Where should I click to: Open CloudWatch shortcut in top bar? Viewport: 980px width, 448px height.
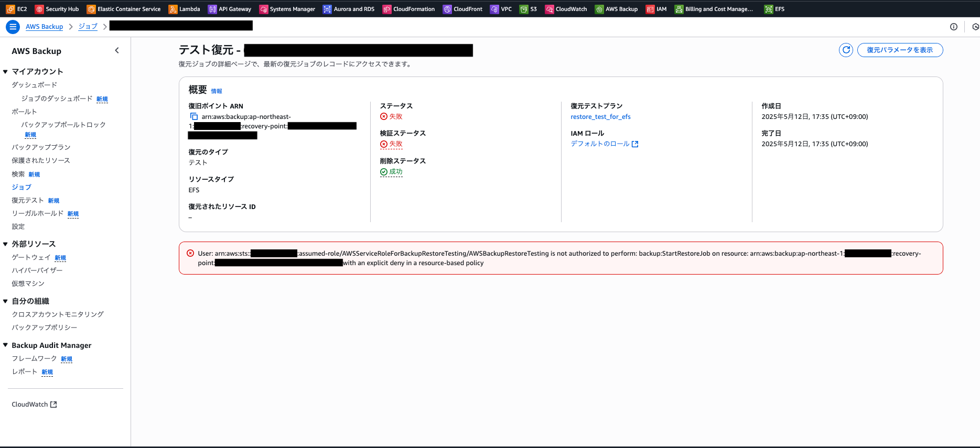click(x=566, y=9)
